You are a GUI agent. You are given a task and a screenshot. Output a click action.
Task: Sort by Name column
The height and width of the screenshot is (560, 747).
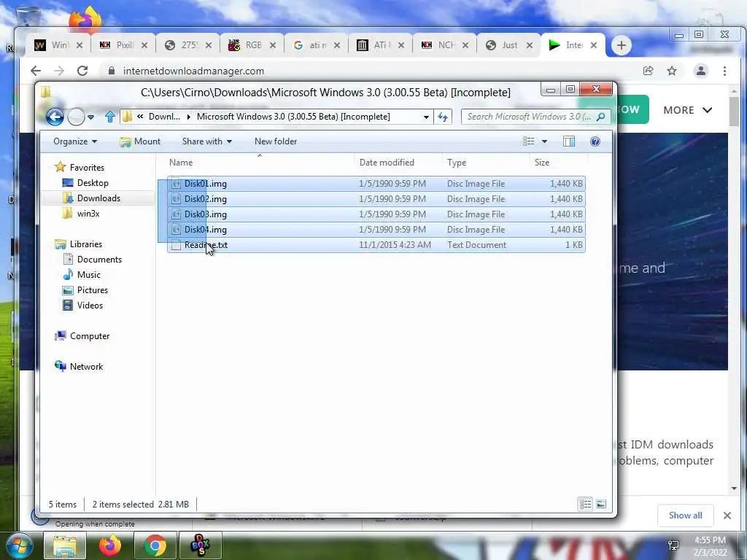[260, 163]
